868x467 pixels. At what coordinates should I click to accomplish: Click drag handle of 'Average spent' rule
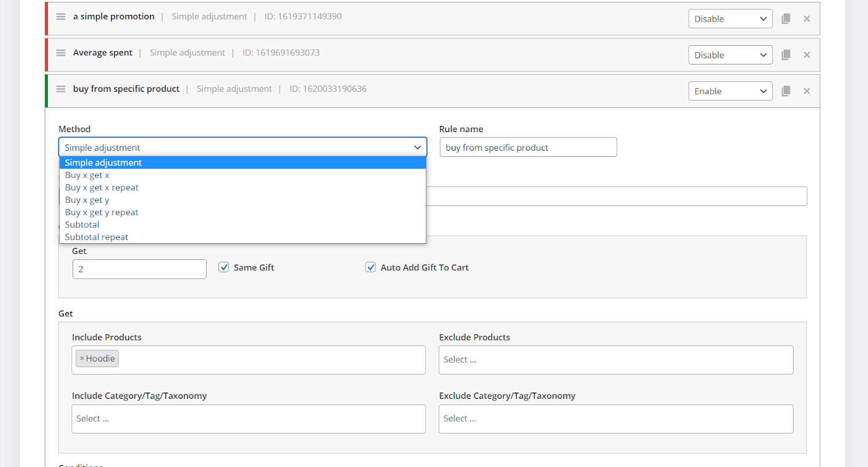point(61,53)
